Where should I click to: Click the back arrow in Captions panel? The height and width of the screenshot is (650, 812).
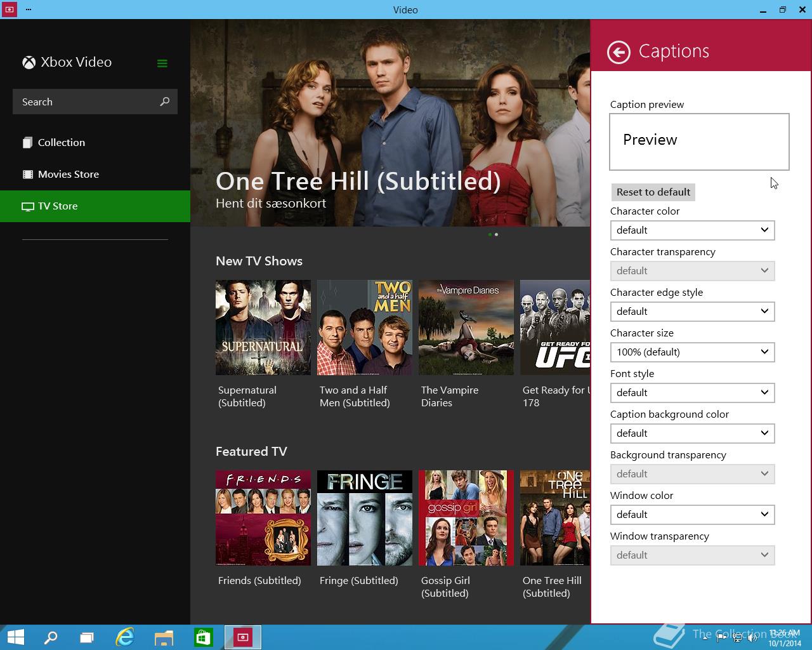click(x=619, y=52)
